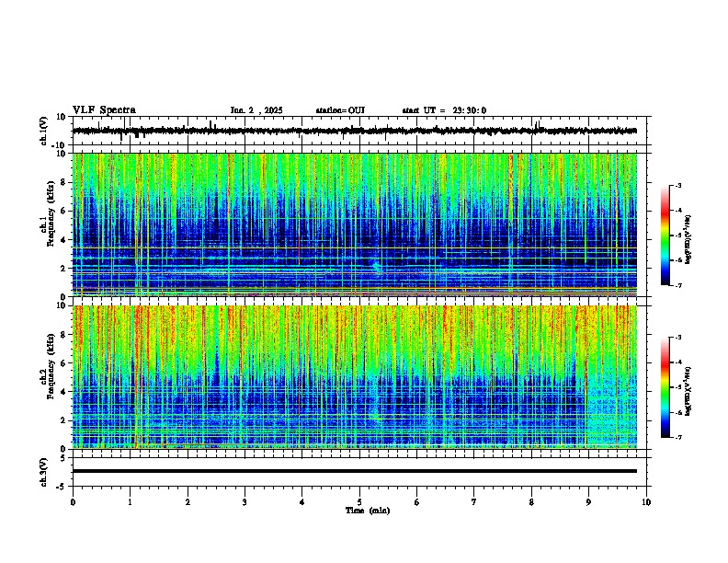Click the 'VLF Spectra' title text
The width and height of the screenshot is (728, 563).
point(104,110)
